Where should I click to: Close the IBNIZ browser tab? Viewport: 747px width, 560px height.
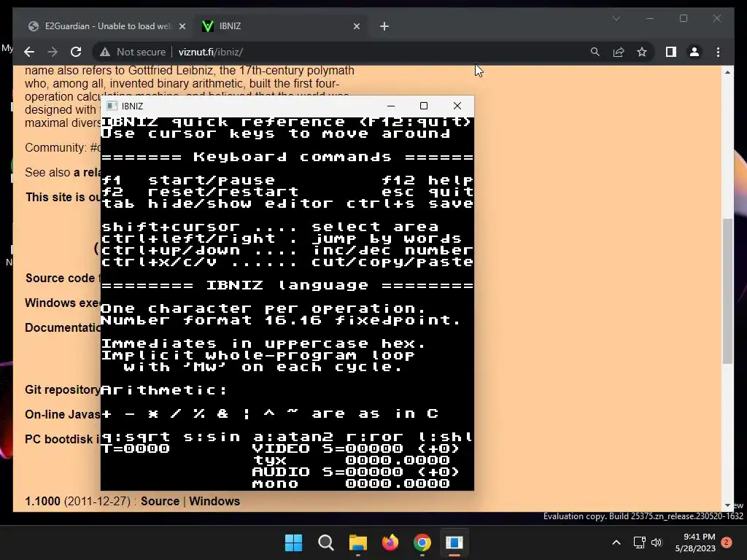pos(356,26)
